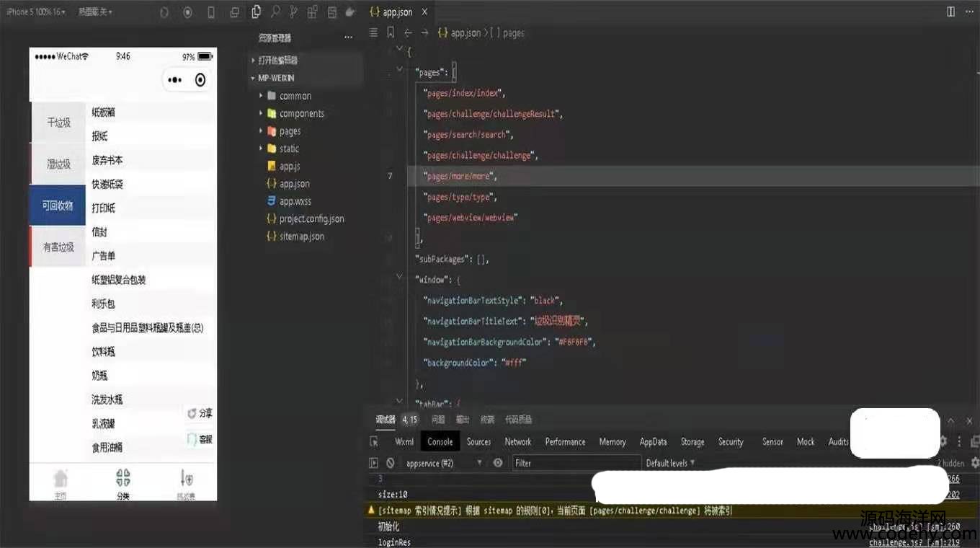980x548 pixels.
Task: Click the console sidebar toggle icon
Action: coord(373,463)
